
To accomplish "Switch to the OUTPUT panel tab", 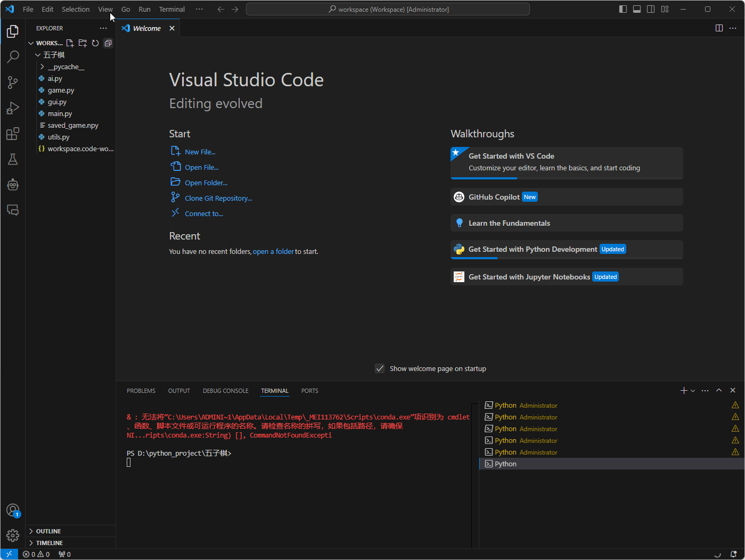I will 179,391.
